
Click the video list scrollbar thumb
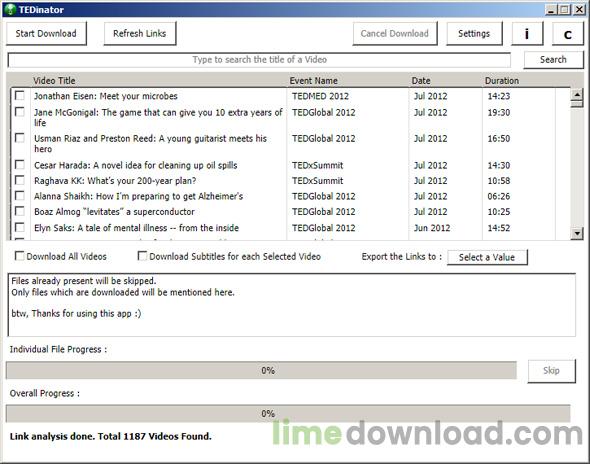pos(577,104)
